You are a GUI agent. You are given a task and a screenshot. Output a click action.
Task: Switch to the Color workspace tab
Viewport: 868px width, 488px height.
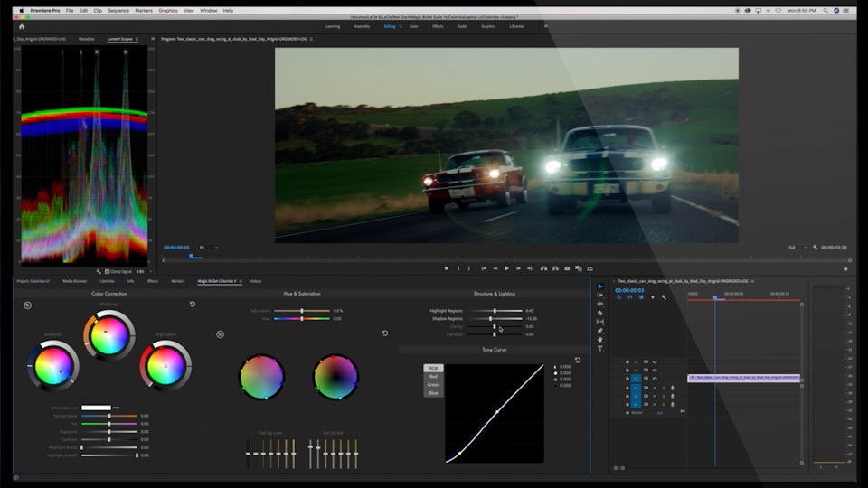(x=413, y=26)
